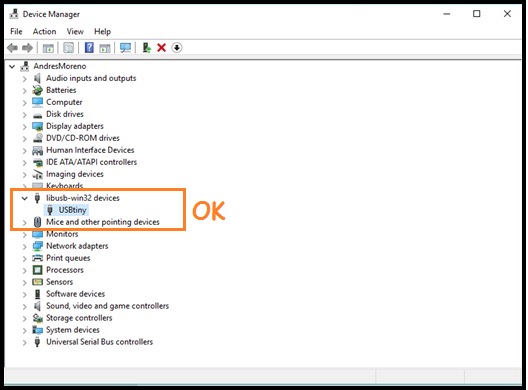Open the Help menu
Screen dimensions: 528x390
pos(102,32)
